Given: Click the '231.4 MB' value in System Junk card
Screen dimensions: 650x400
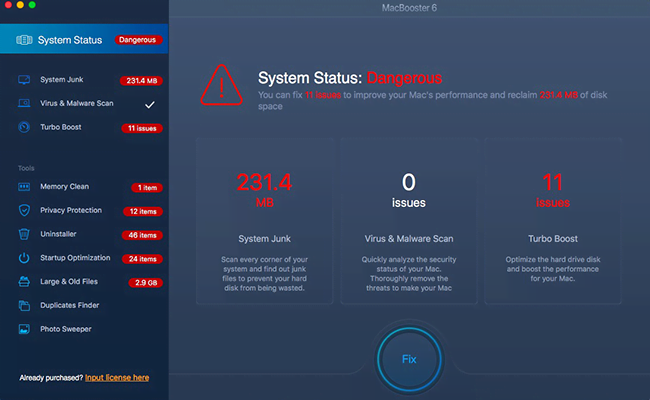Looking at the screenshot, I should coord(264,190).
